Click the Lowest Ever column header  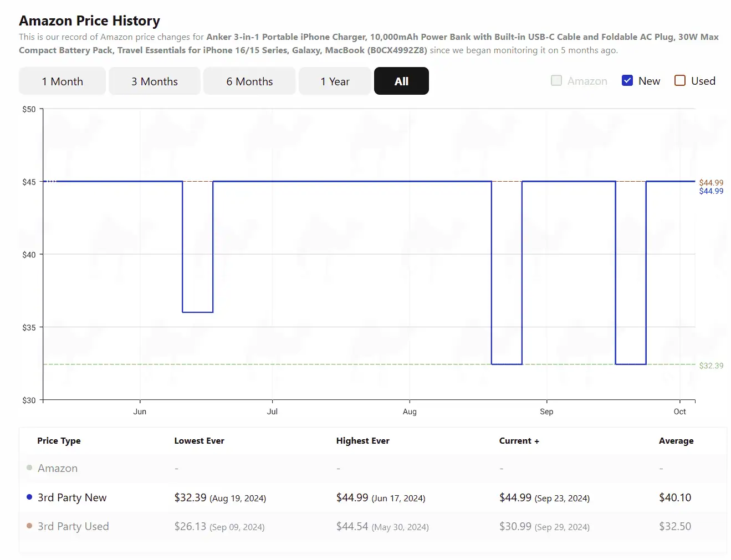coord(199,441)
